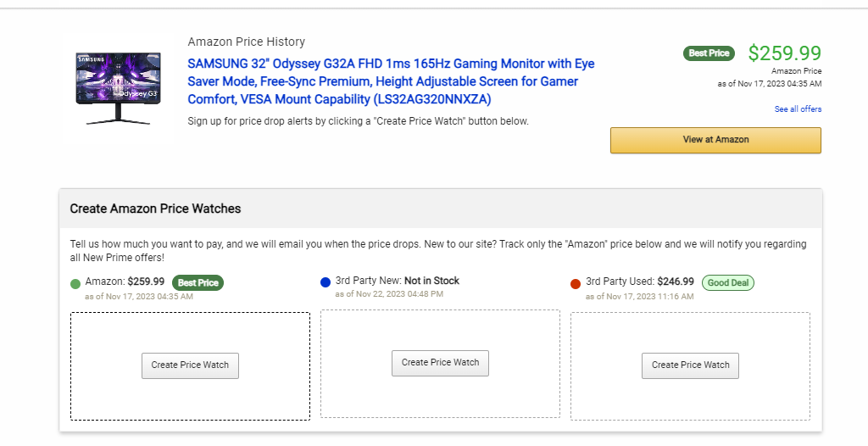Click the Amazon: $259.99 price label
Viewport: 868px width, 446px height.
(125, 282)
